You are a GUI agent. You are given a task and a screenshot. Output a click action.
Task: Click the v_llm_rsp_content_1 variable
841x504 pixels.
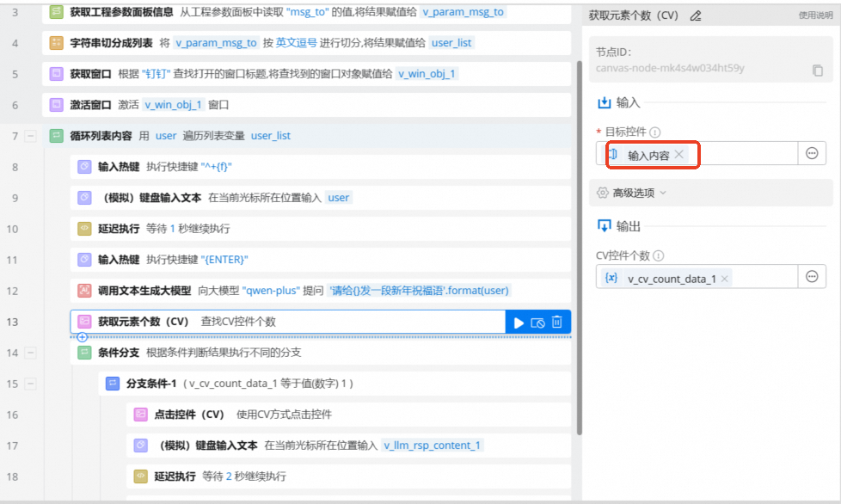[x=433, y=445]
